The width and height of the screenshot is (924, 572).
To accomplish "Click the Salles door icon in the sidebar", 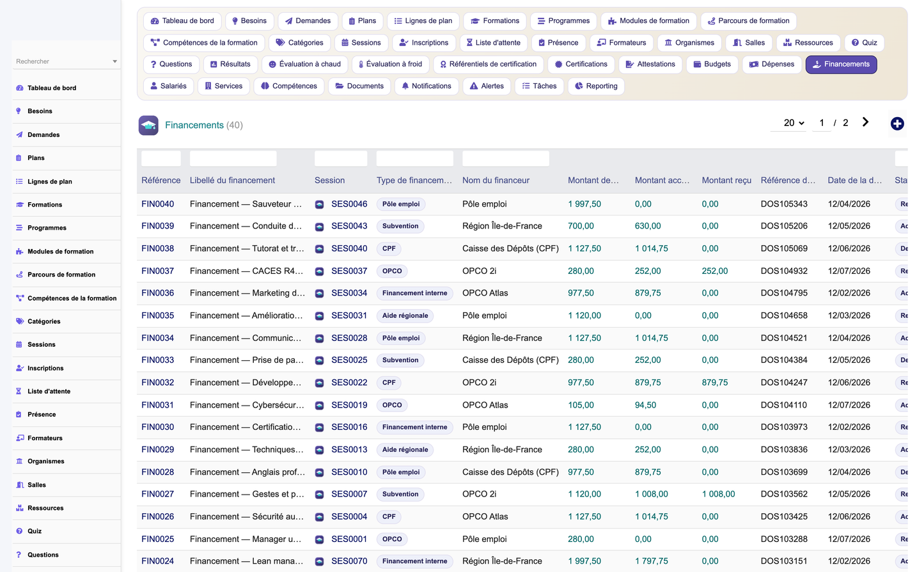I will tap(19, 485).
